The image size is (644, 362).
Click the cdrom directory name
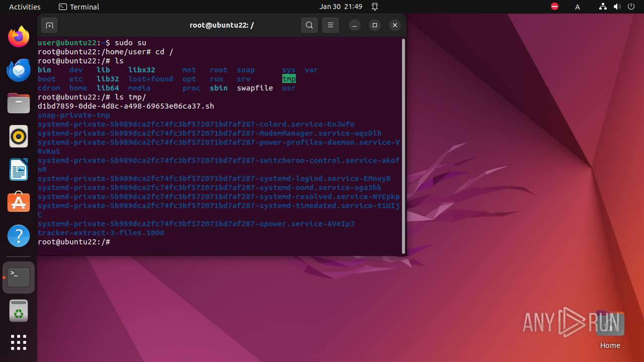pyautogui.click(x=49, y=88)
